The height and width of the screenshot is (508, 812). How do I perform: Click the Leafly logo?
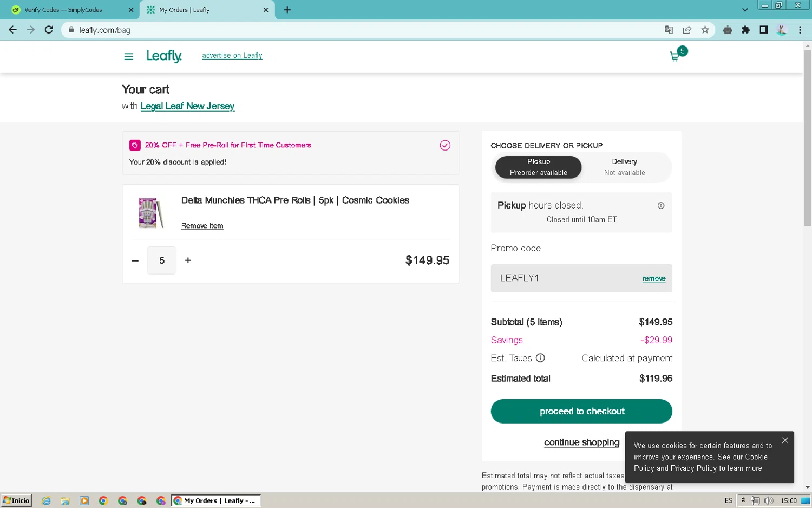coord(164,56)
